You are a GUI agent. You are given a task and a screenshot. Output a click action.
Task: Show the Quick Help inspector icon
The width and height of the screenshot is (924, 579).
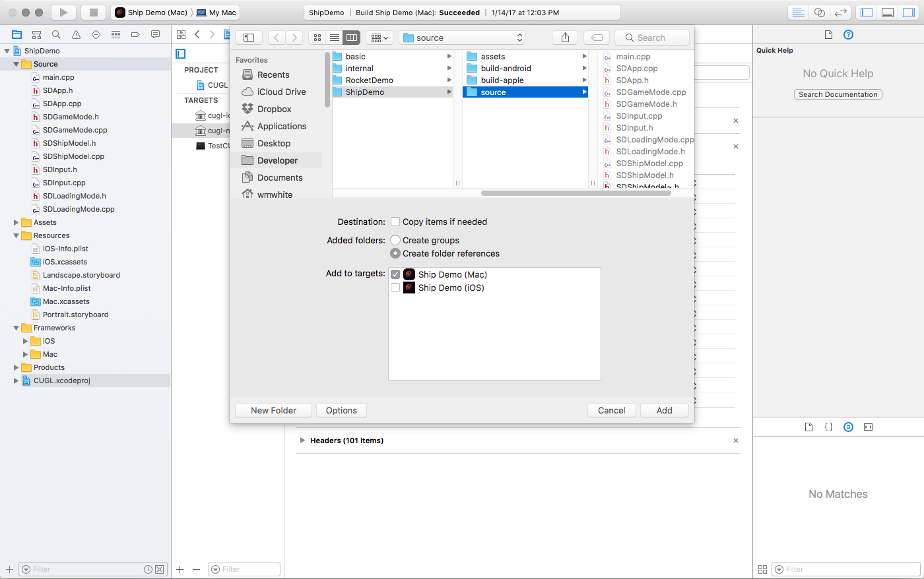tap(848, 35)
